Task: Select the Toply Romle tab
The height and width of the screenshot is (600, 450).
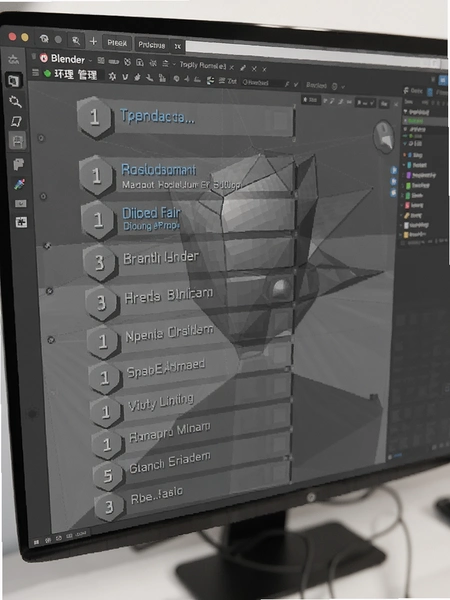Action: (x=202, y=65)
